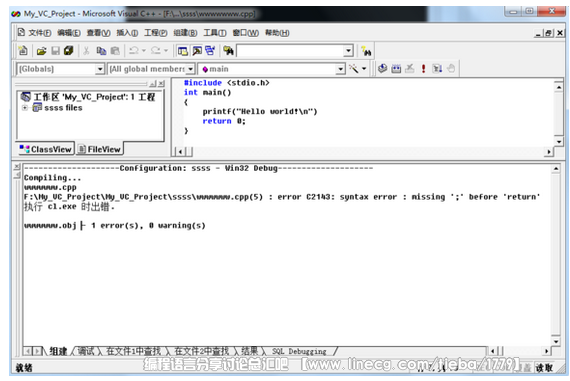Open the Find combo box dropdown arrow
570x381 pixels.
[348, 51]
